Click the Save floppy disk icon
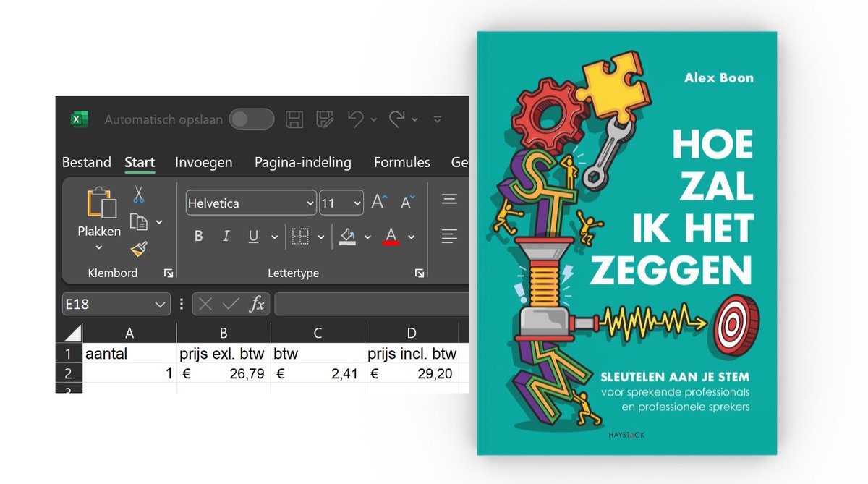Screen dimensions: 868x484 294,119
